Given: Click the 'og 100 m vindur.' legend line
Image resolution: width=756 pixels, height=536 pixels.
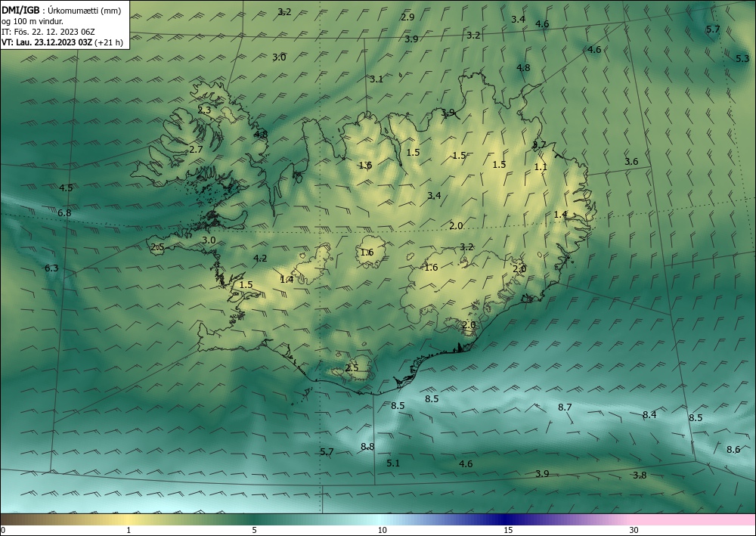Looking at the screenshot, I should (33, 21).
